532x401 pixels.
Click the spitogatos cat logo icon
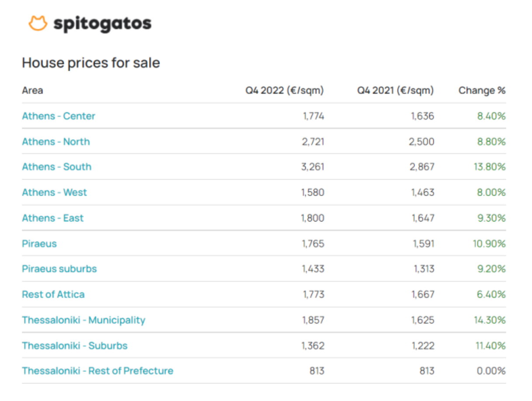click(38, 23)
